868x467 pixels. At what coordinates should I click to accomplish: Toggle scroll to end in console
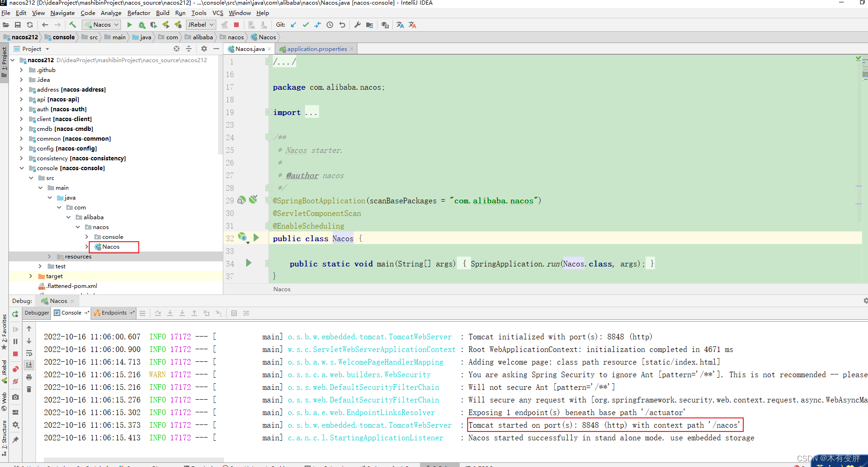click(29, 365)
